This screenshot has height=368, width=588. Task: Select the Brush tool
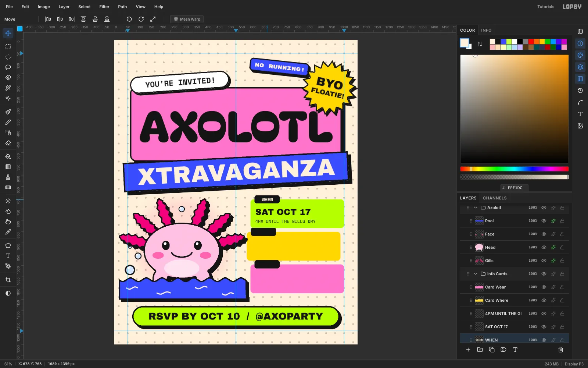[8, 112]
